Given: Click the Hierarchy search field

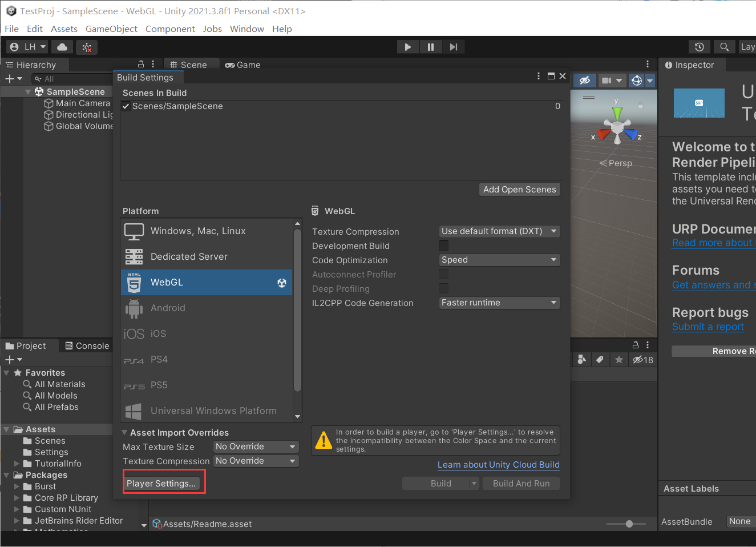Looking at the screenshot, I should point(71,79).
